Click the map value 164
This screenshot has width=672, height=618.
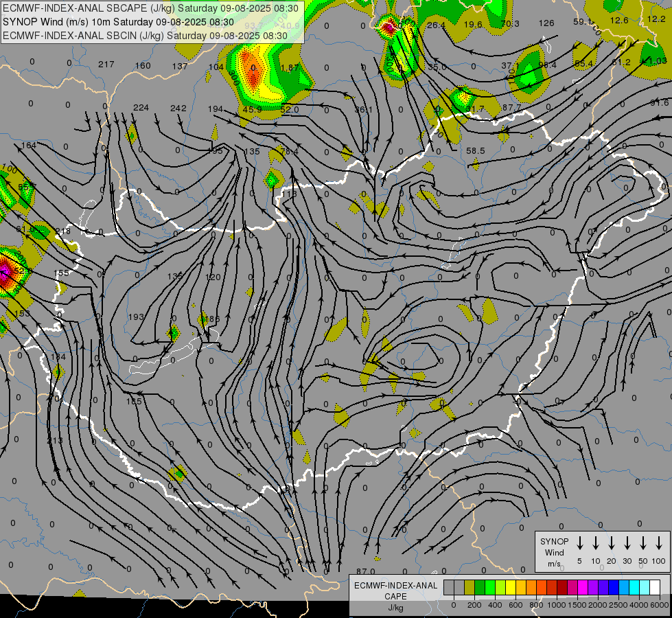click(x=29, y=146)
